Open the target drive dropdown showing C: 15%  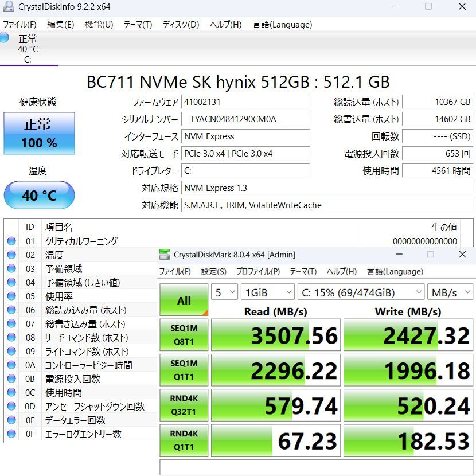(x=361, y=292)
